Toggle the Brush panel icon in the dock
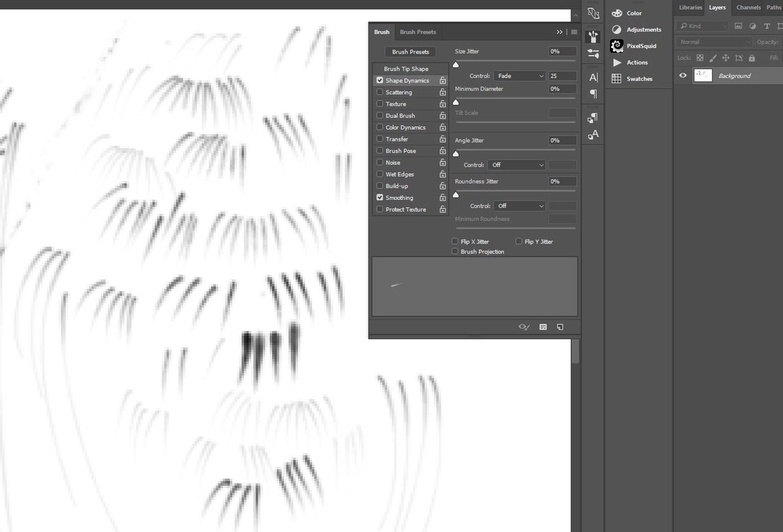The image size is (783, 532). (x=593, y=36)
